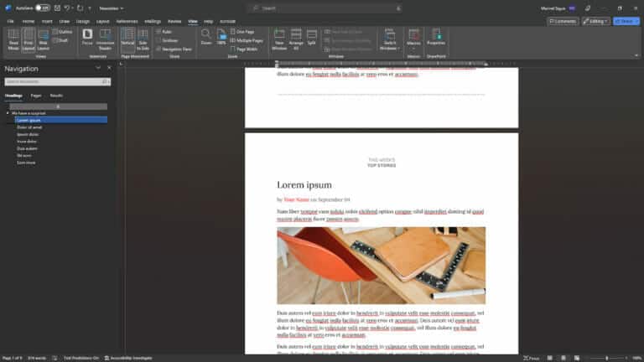Open the Review tab

tap(174, 21)
